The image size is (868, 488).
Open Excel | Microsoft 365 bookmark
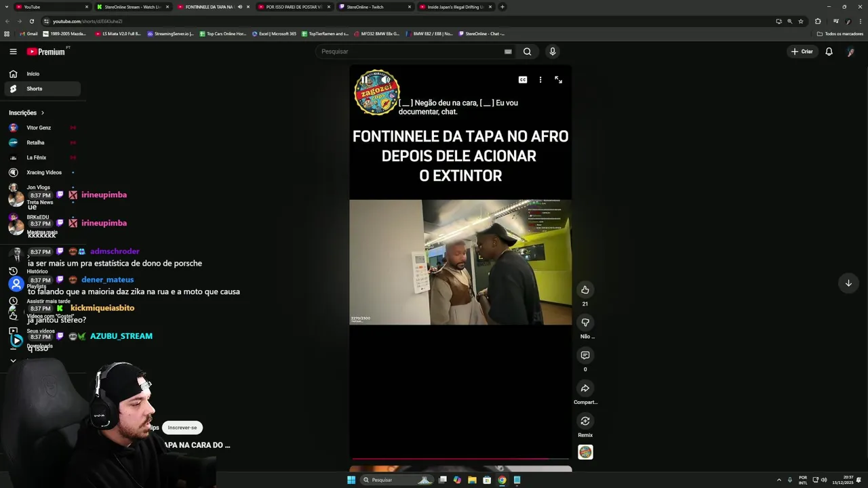pyautogui.click(x=274, y=33)
